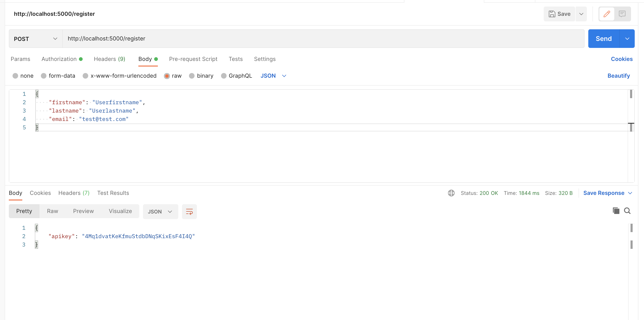Click the pencil edit icon near Save
Viewport: 644px width, 320px height.
(x=606, y=14)
